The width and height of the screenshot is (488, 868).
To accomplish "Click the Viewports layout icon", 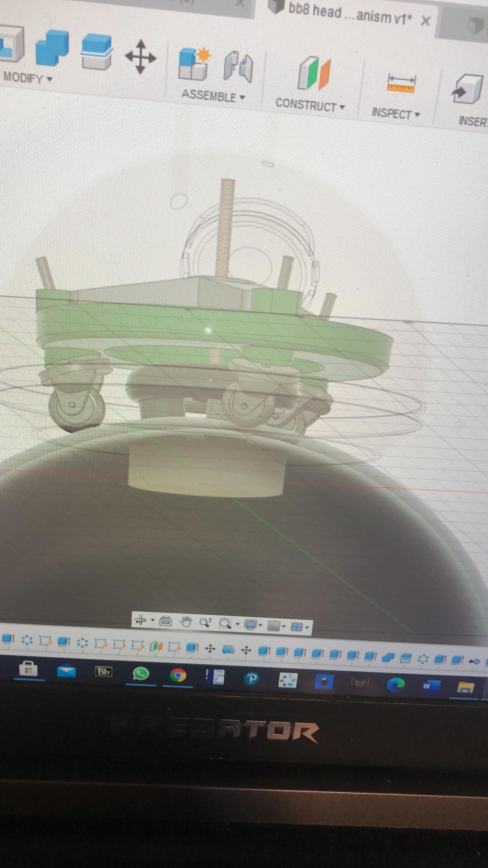I will 297,627.
